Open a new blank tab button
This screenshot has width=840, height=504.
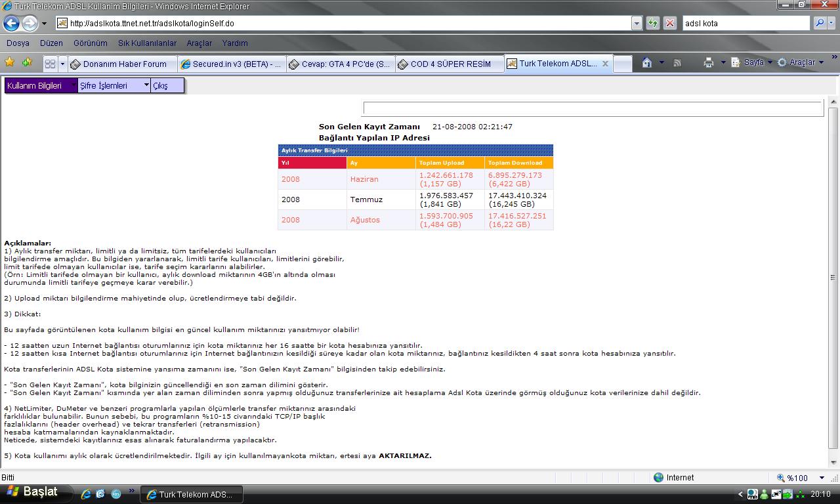click(622, 64)
